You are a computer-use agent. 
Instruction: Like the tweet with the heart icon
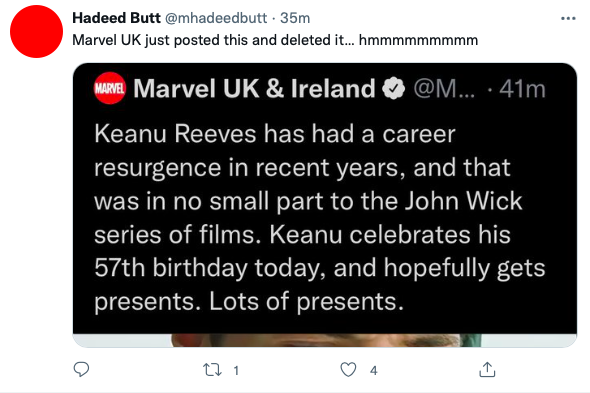(348, 370)
